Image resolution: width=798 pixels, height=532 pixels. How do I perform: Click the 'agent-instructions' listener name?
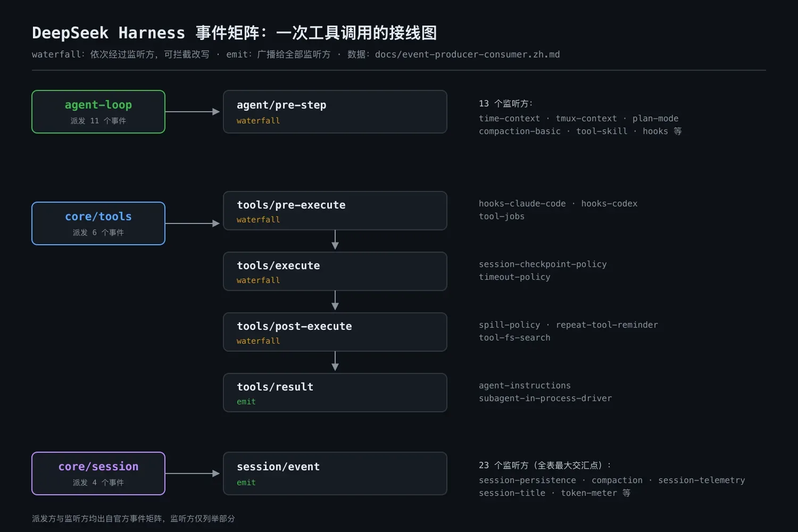525,386
